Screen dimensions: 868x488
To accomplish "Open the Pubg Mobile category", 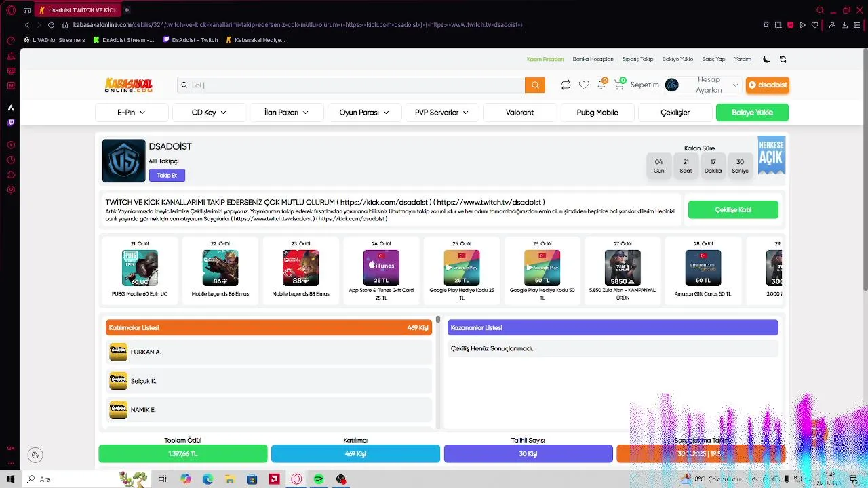I will [597, 113].
